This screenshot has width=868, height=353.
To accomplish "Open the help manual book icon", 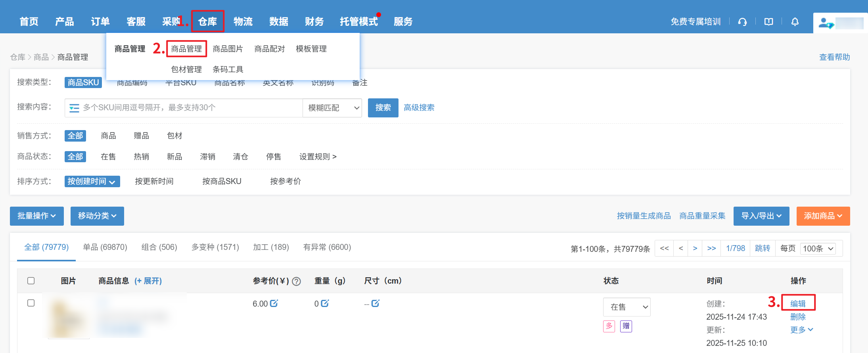I will point(768,22).
